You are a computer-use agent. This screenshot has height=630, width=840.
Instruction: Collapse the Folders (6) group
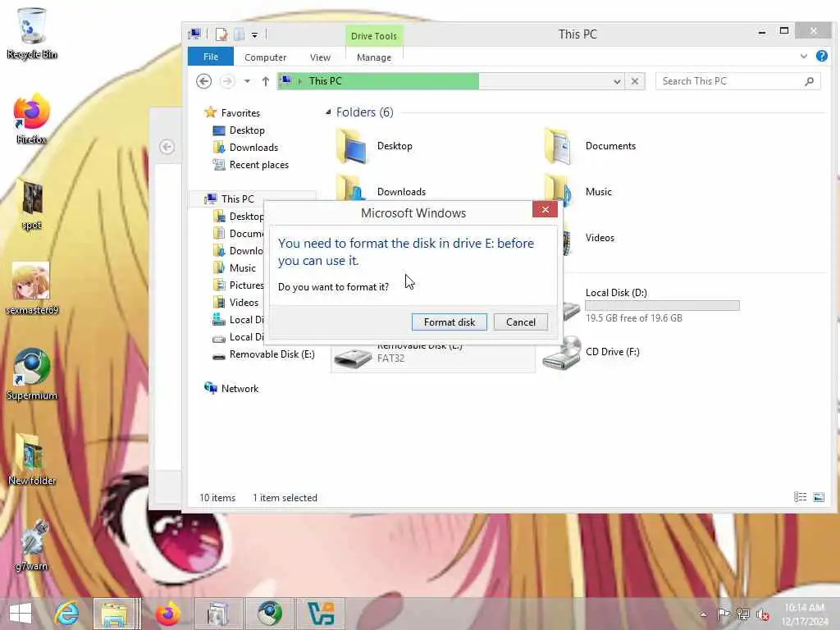pyautogui.click(x=328, y=112)
